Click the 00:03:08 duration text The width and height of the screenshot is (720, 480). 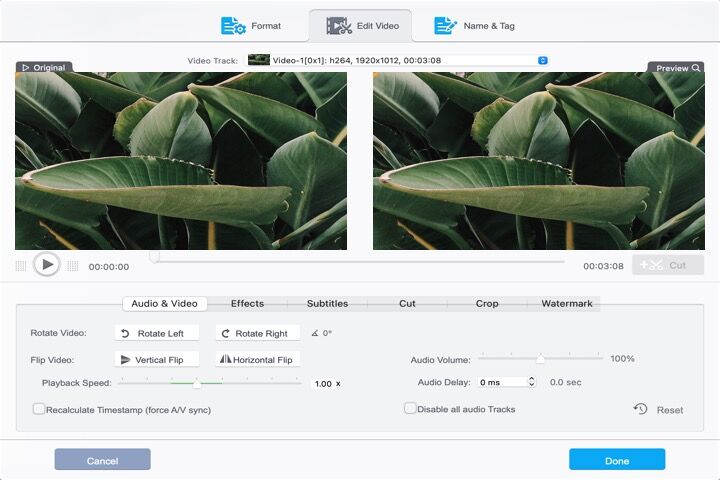(603, 266)
